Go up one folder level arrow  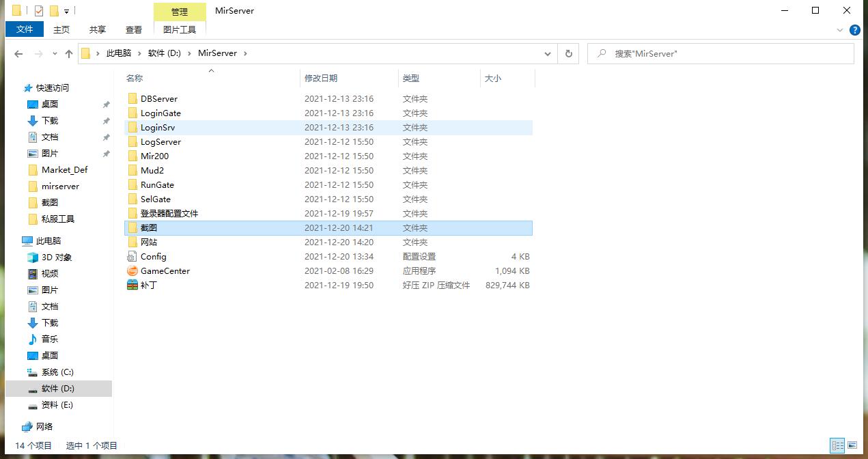(69, 53)
